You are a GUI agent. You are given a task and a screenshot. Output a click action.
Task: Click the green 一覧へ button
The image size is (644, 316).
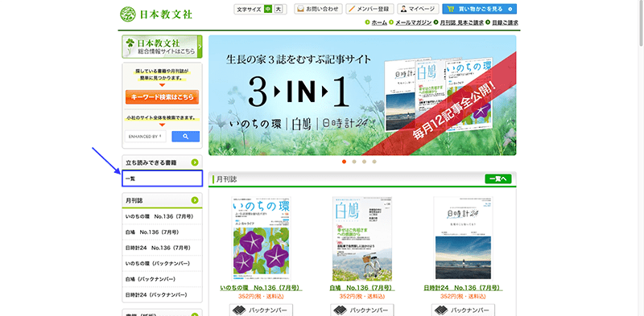pyautogui.click(x=497, y=179)
